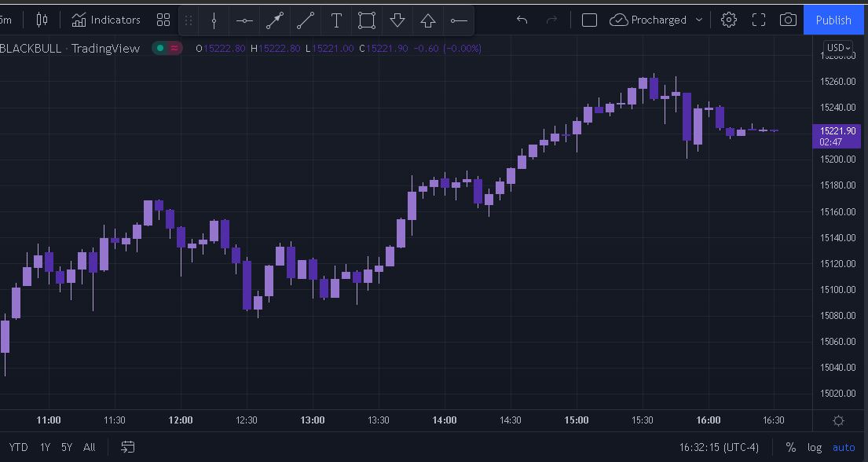Image resolution: width=868 pixels, height=462 pixels.
Task: Switch to the YTD date range
Action: (x=19, y=447)
